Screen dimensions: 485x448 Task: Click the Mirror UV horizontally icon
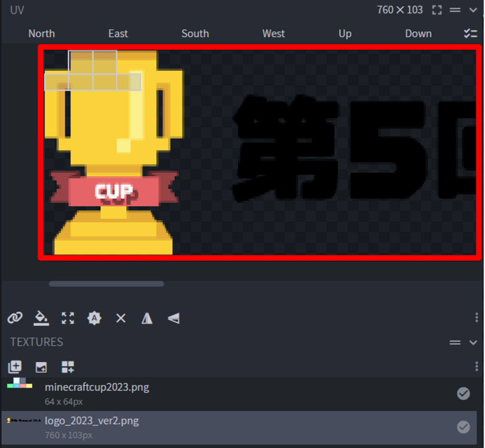point(147,318)
